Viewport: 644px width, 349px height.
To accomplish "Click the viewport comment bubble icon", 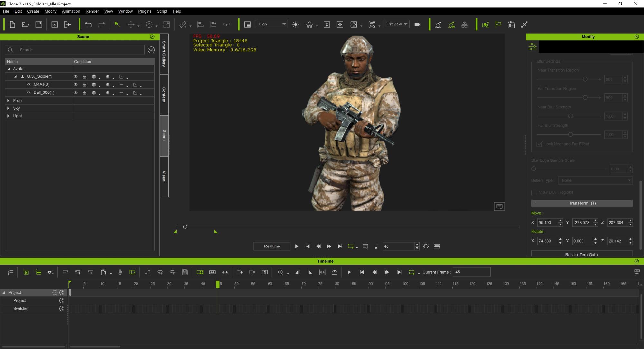I will coord(499,207).
